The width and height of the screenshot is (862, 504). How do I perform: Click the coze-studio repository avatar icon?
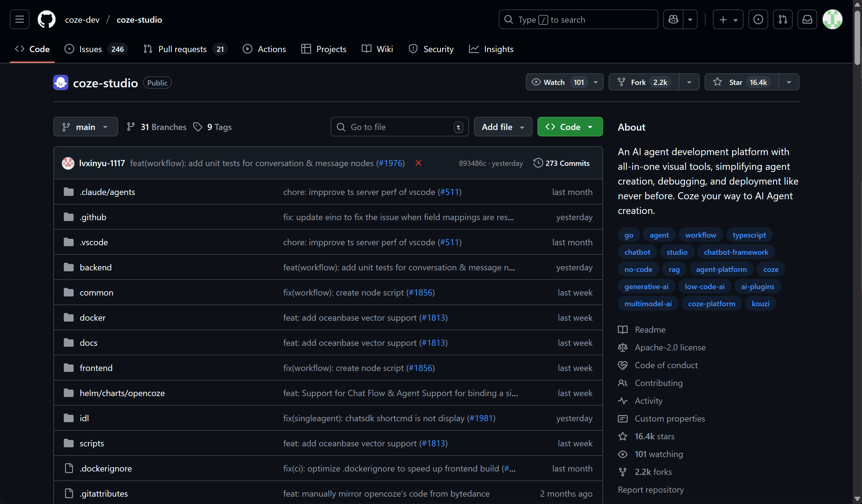click(x=61, y=83)
